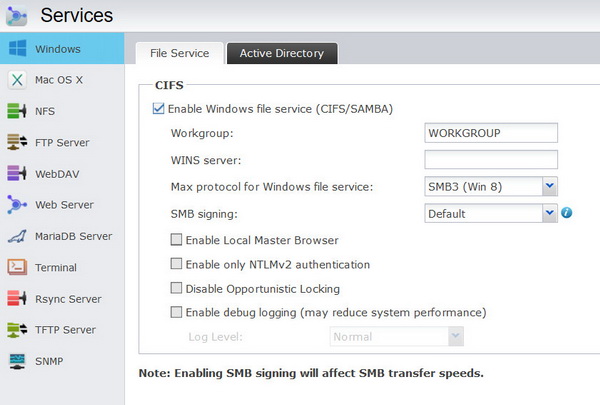Enable only NTLMv2 authentication checkbox
600x405 pixels.
coord(176,264)
